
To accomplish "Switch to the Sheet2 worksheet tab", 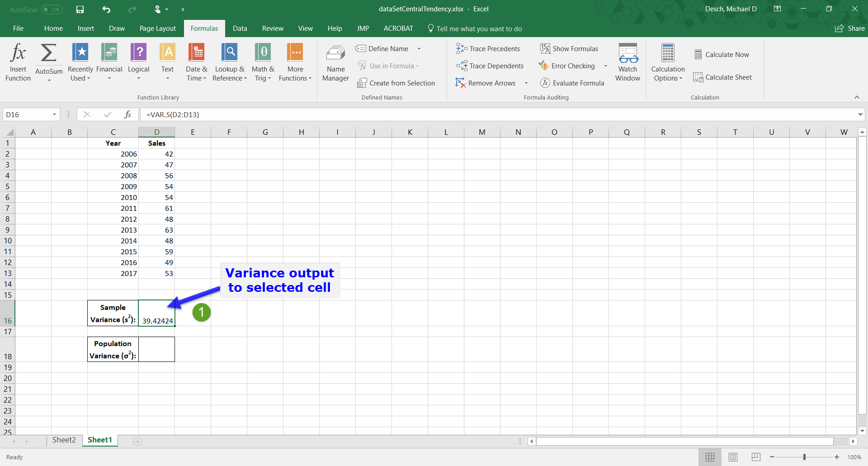I will click(64, 440).
